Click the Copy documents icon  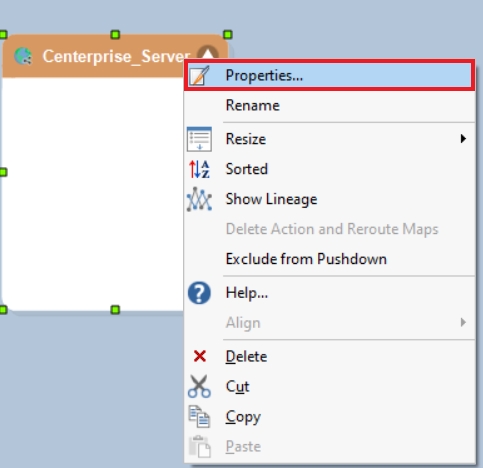click(x=199, y=416)
